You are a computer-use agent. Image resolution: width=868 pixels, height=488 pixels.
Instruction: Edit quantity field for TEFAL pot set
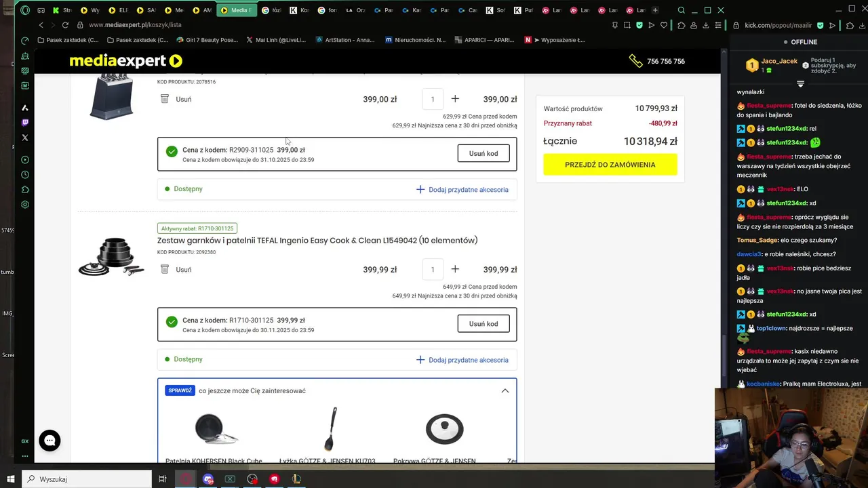point(433,269)
